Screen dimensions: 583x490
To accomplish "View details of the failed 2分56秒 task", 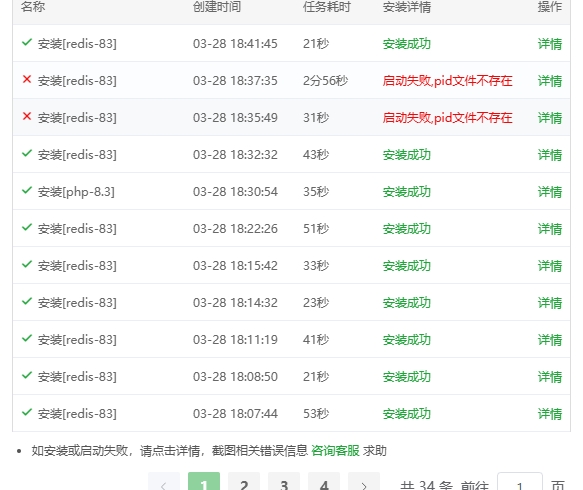I will [x=550, y=81].
